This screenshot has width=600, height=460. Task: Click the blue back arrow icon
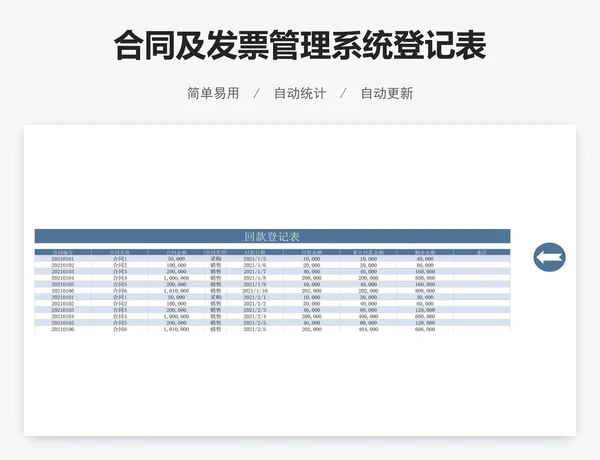pyautogui.click(x=549, y=257)
